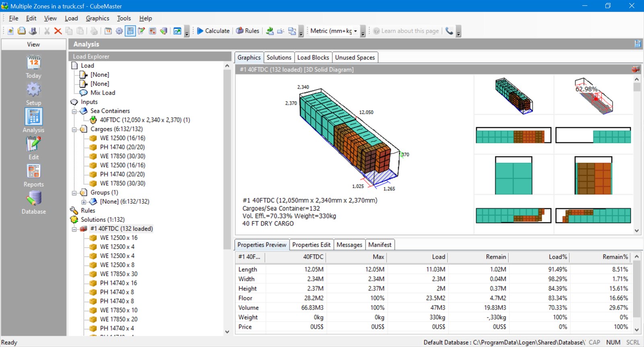Switch to the Load Blocks tab

[x=313, y=58]
